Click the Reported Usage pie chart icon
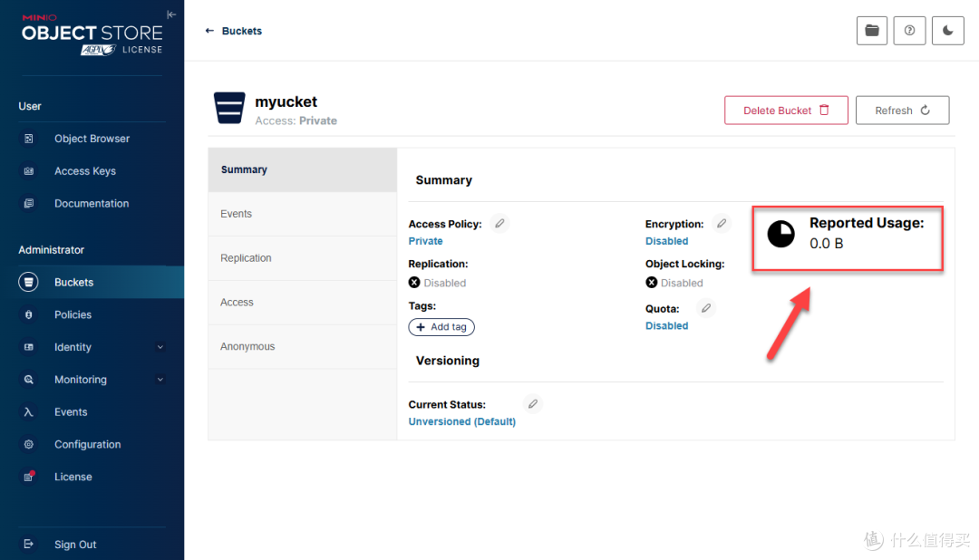This screenshot has width=979, height=560. pyautogui.click(x=781, y=234)
